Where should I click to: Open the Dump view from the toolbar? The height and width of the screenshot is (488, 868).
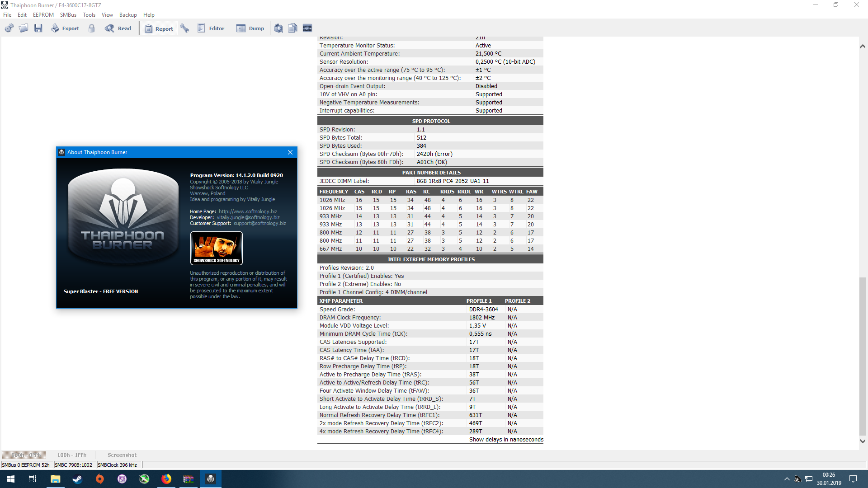(x=250, y=28)
